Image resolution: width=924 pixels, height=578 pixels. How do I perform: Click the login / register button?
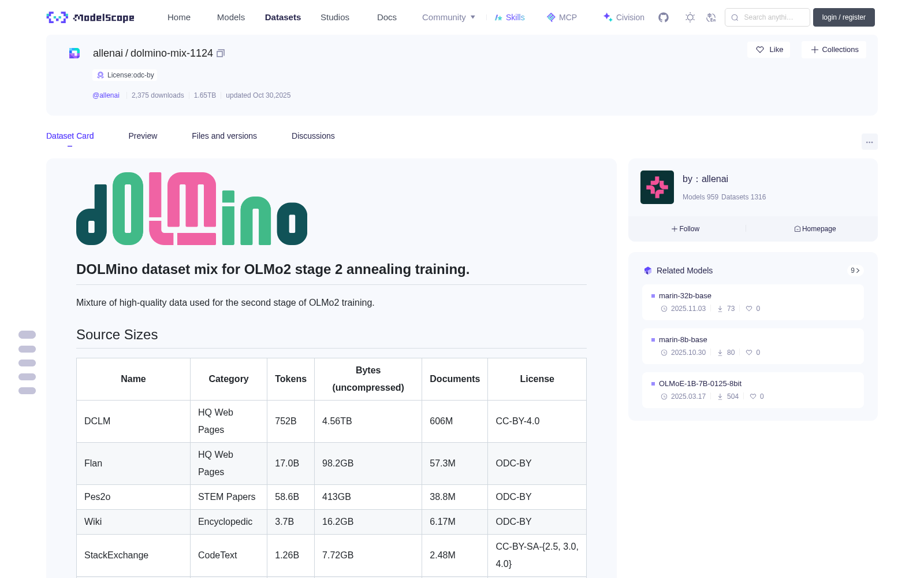(844, 17)
